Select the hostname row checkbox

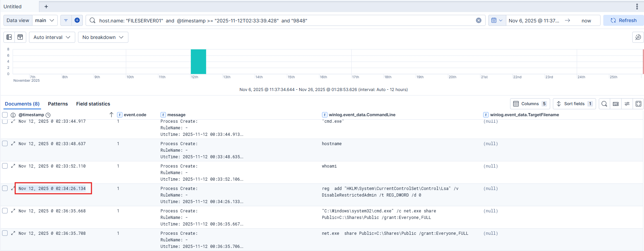click(x=5, y=143)
